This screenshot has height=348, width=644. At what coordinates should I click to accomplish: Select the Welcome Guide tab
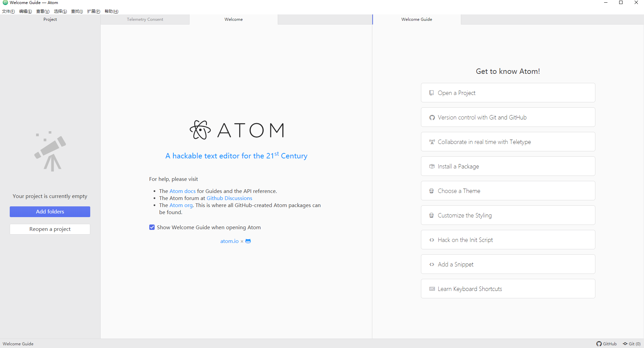click(x=417, y=19)
